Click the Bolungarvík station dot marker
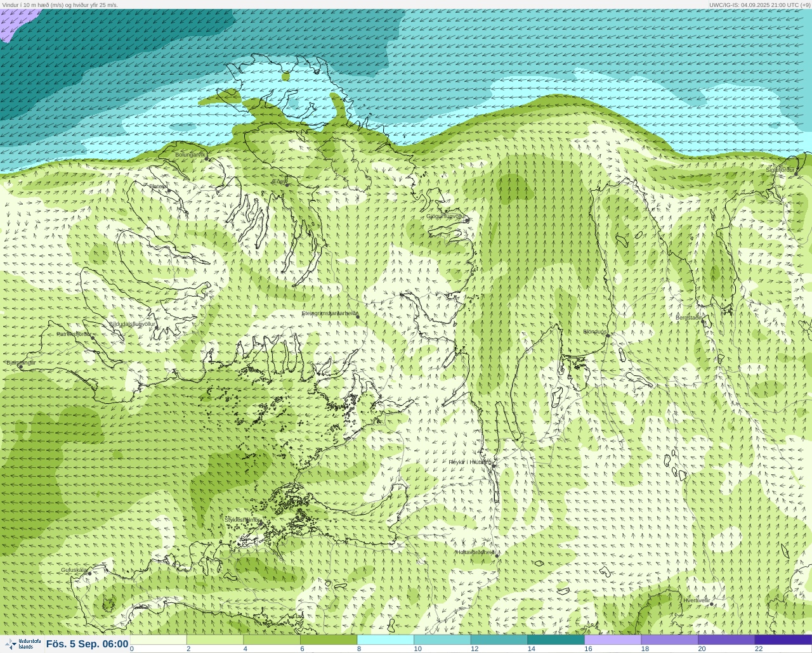Image resolution: width=812 pixels, height=653 pixels. [x=207, y=158]
